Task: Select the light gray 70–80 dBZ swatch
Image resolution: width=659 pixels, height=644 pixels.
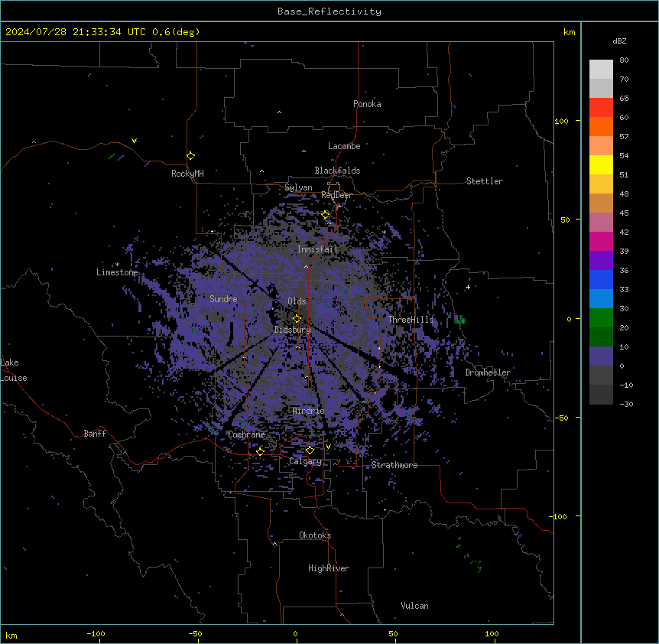Action: 601,70
